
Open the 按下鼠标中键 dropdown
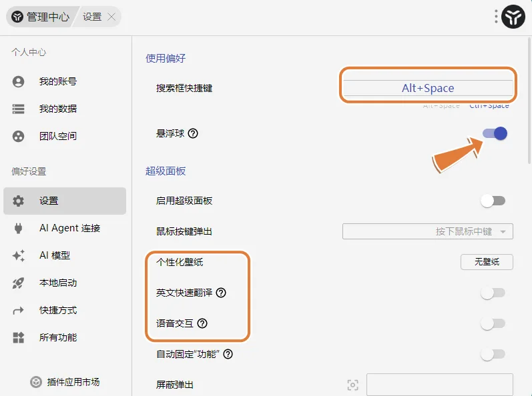[428, 231]
